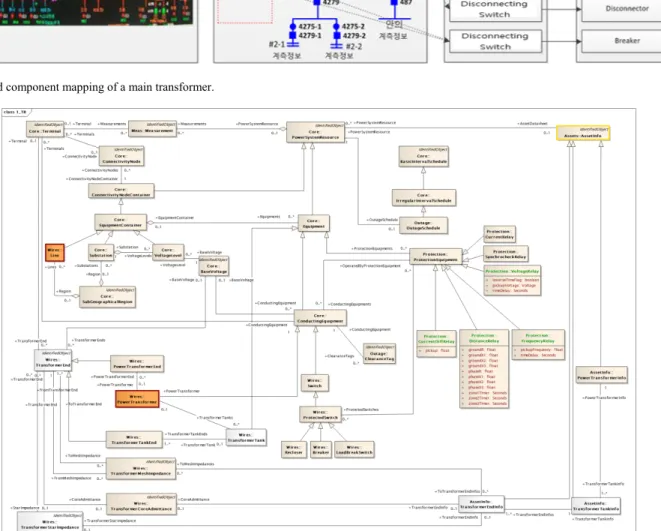Select the AssetInfo::TransformerEndInfo box

481,504
